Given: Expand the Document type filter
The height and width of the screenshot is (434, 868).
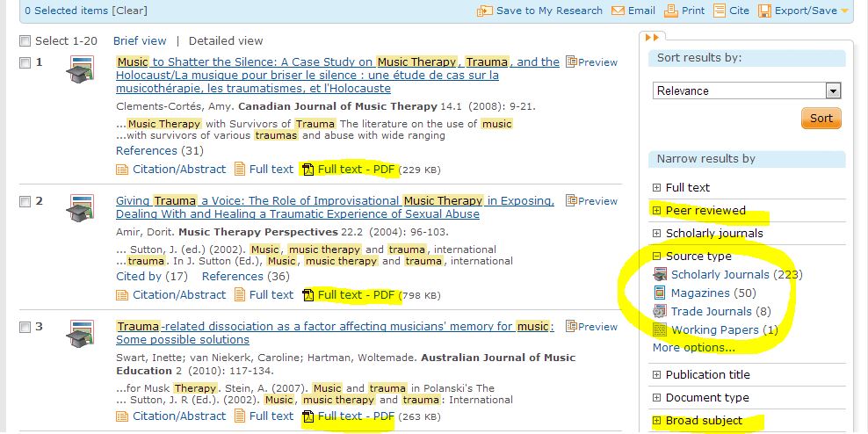Looking at the screenshot, I should 656,397.
